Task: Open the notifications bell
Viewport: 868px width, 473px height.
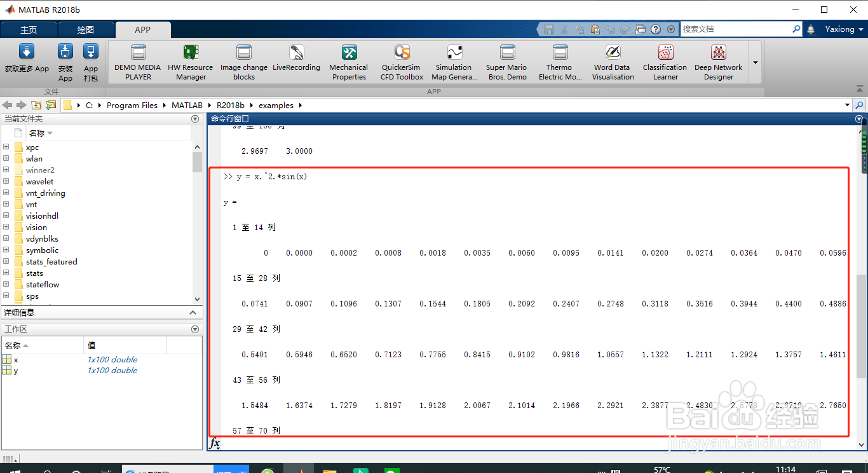Action: point(811,29)
